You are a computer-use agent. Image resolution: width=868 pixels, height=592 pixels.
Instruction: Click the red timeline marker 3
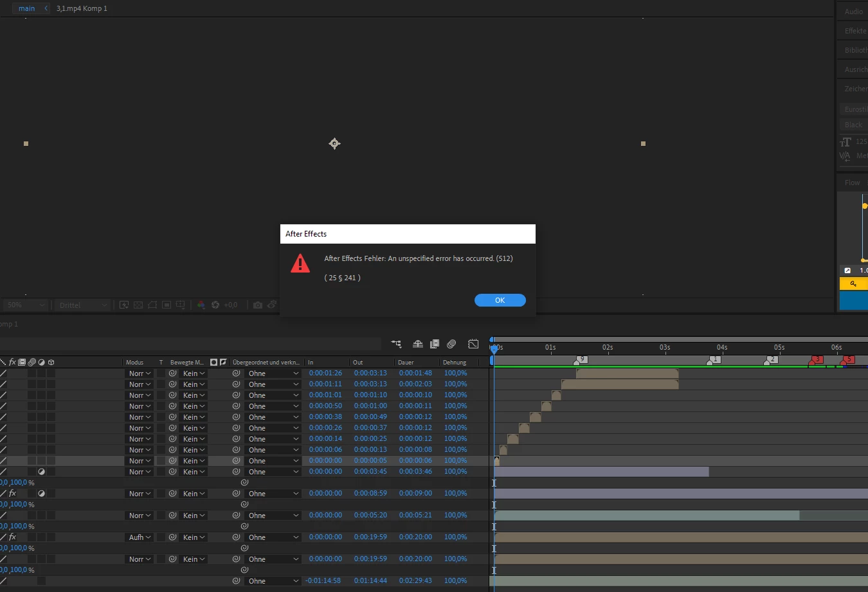pos(817,360)
